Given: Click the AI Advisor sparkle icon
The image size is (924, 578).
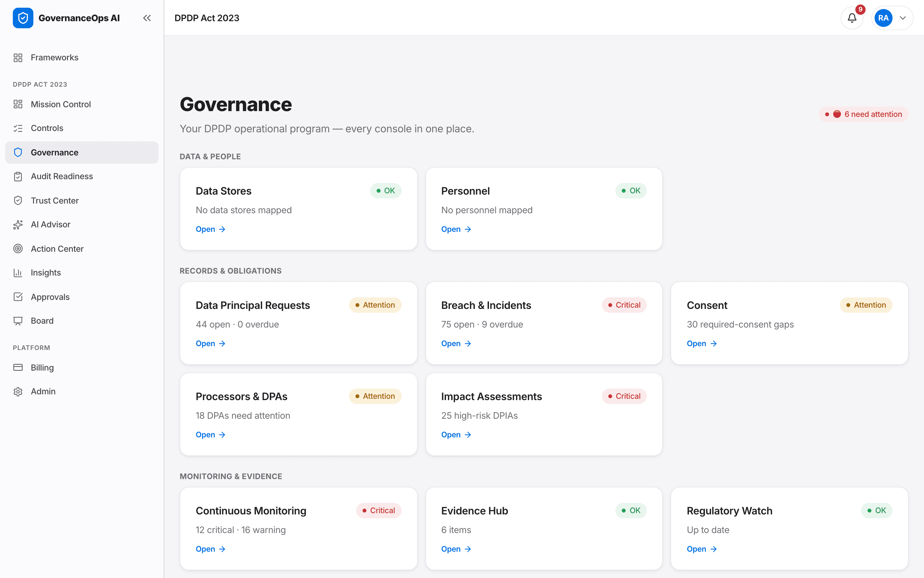Looking at the screenshot, I should [18, 224].
